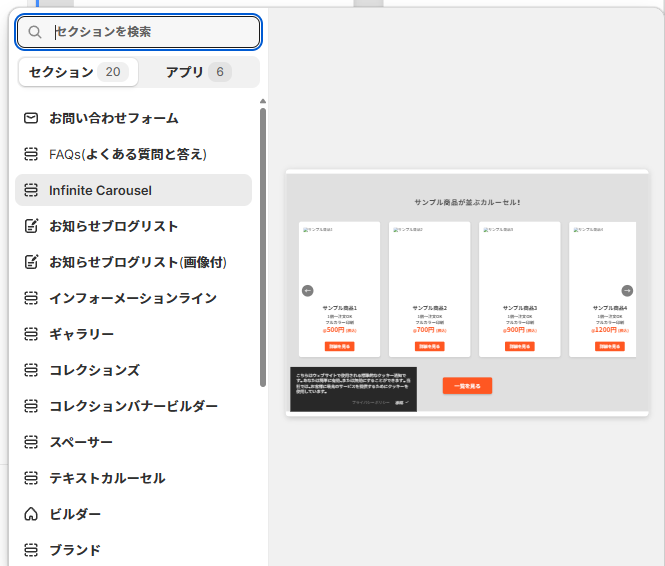Switch to the アプリ tab

(198, 72)
